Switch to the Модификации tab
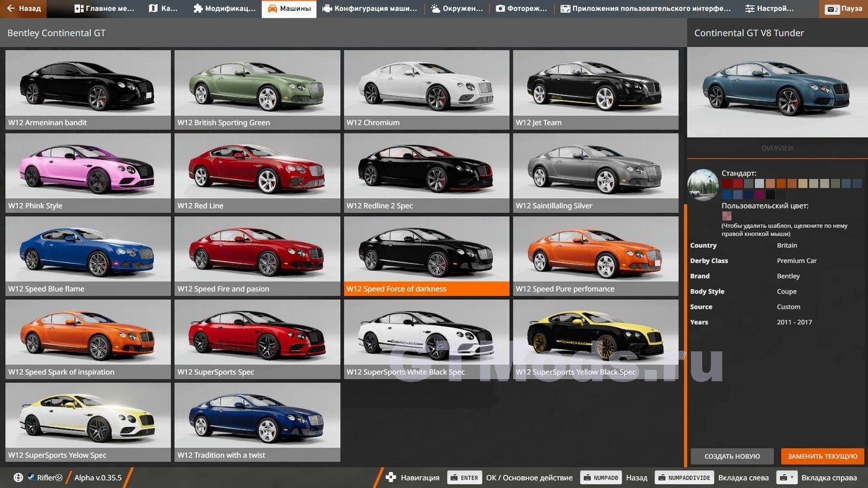Image resolution: width=868 pixels, height=488 pixels. (224, 9)
